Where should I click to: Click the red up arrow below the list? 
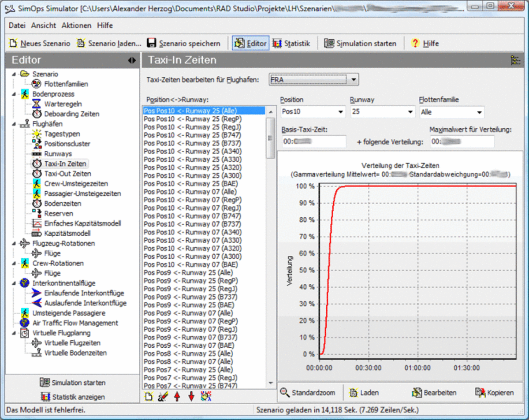pyautogui.click(x=177, y=397)
